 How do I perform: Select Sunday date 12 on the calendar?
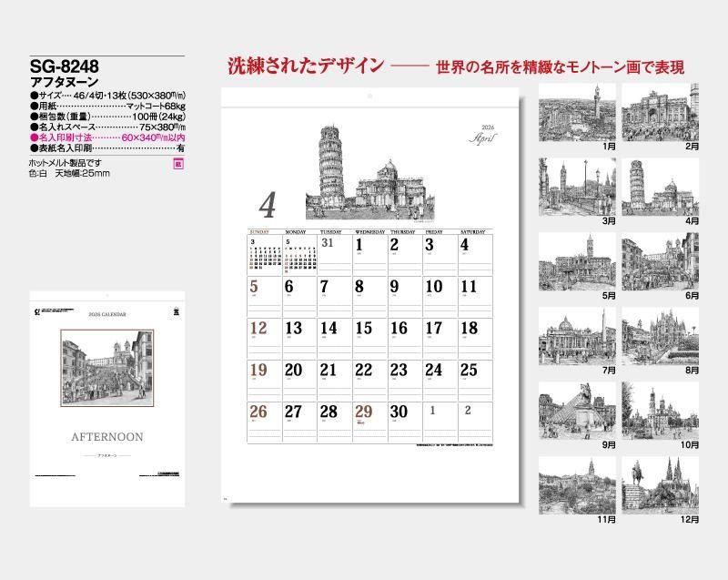(265, 338)
